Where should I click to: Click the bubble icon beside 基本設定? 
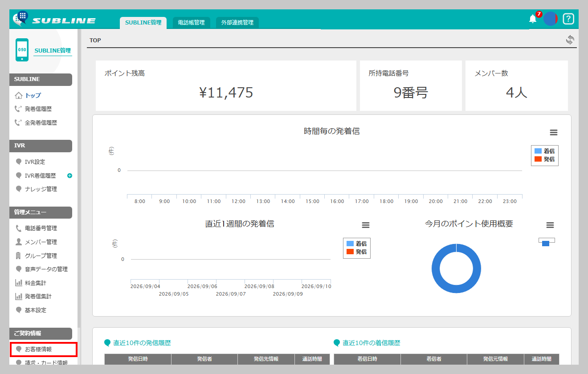click(x=19, y=310)
